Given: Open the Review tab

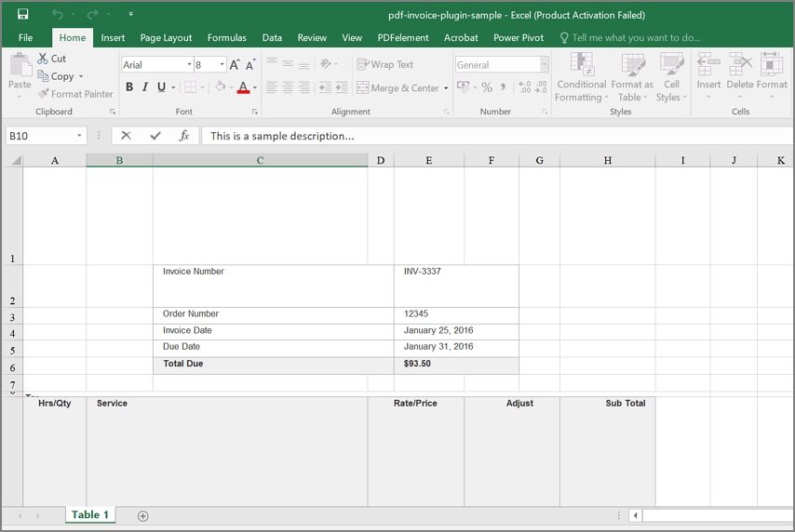Looking at the screenshot, I should (x=312, y=37).
